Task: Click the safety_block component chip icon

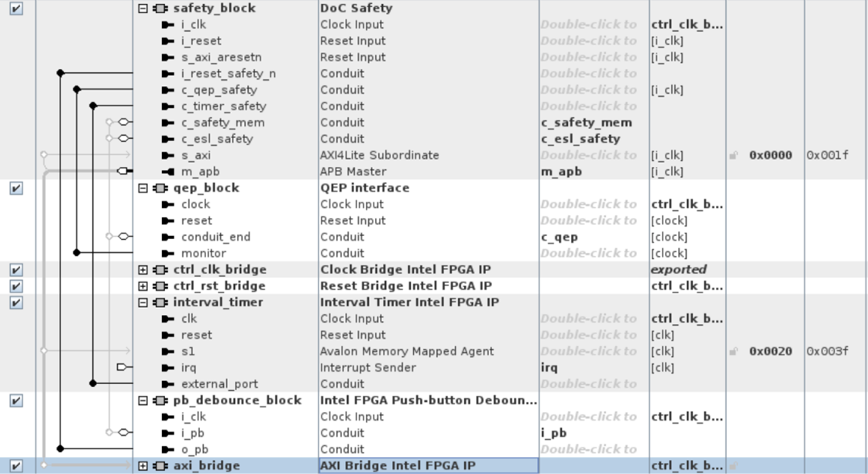Action: point(160,9)
